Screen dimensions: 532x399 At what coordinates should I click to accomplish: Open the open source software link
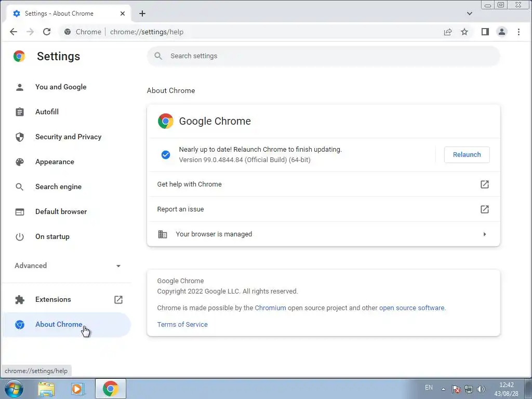411,308
